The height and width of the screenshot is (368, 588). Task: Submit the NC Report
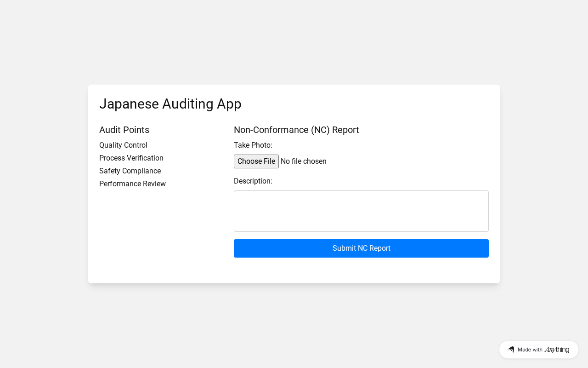point(361,248)
